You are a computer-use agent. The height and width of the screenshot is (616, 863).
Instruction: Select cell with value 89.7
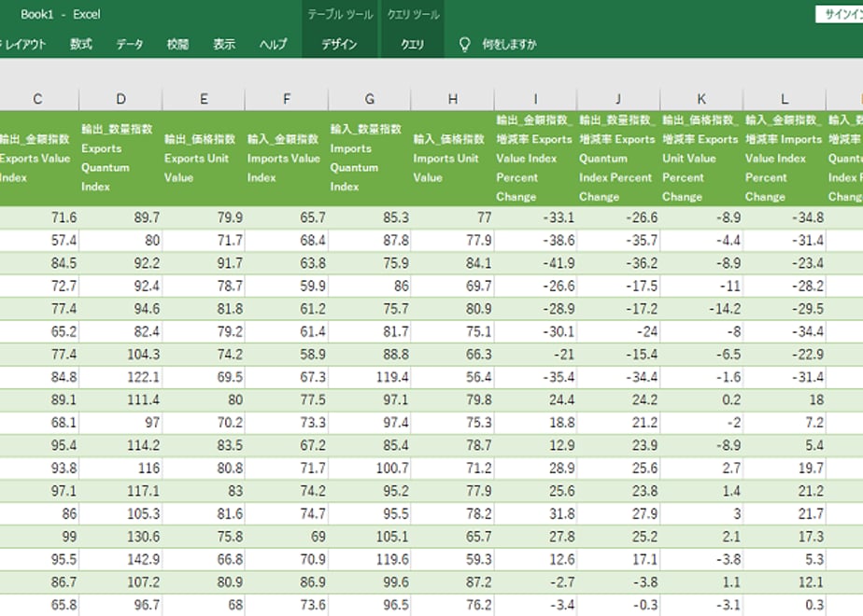[x=120, y=217]
